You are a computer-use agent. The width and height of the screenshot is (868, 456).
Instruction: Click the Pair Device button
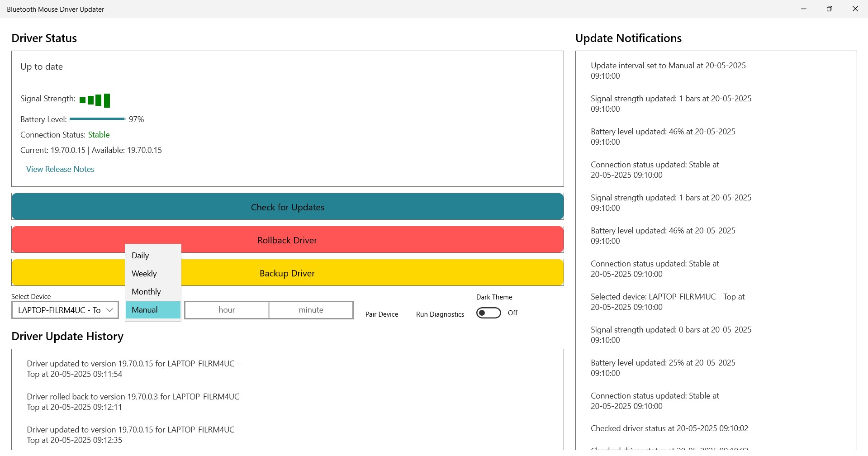click(x=382, y=314)
